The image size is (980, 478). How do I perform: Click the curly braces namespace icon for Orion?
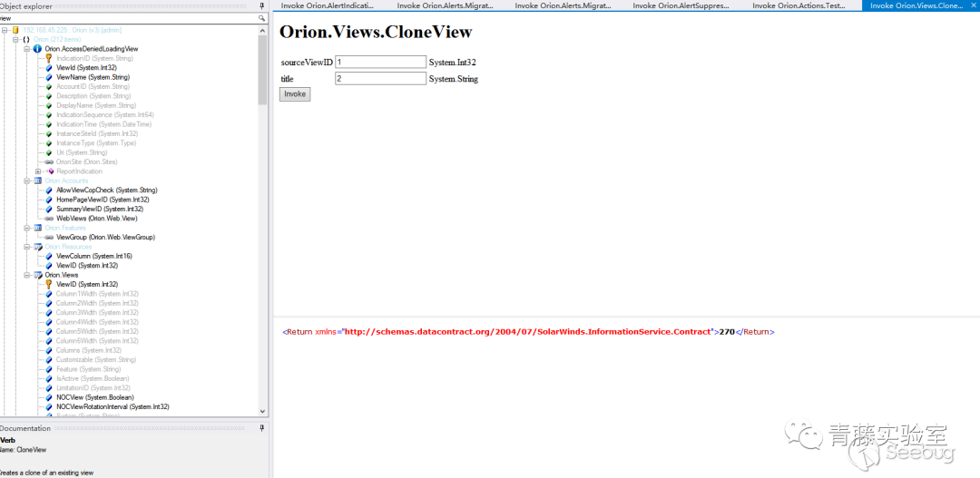26,39
